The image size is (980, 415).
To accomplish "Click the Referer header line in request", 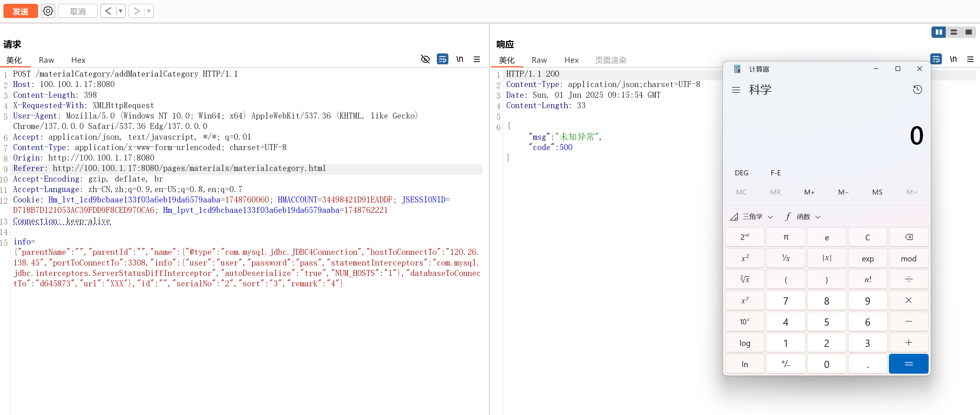I will 170,168.
